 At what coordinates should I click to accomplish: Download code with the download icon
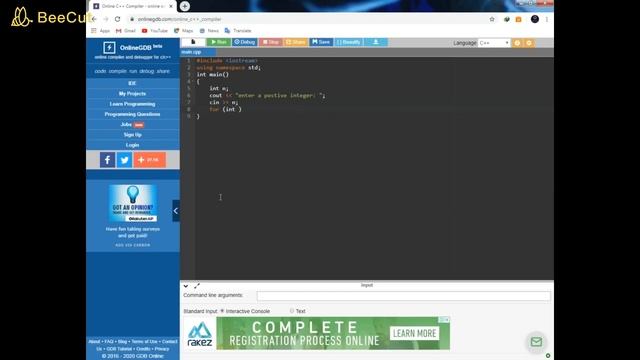click(x=376, y=42)
